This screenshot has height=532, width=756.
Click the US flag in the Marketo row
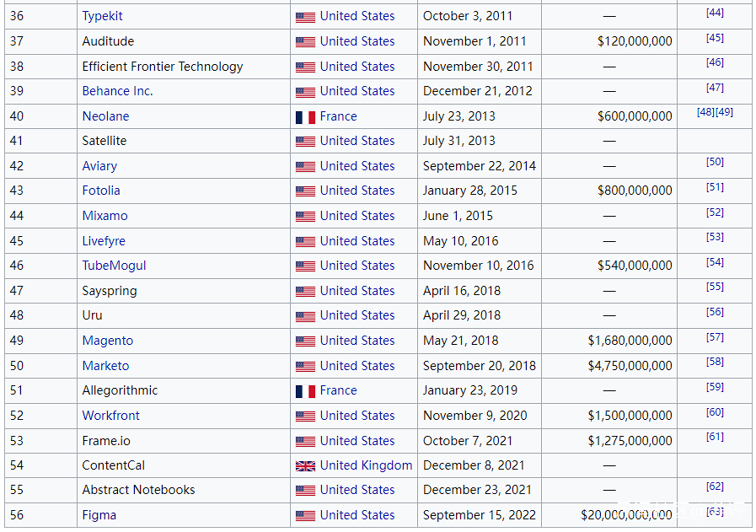tap(305, 367)
